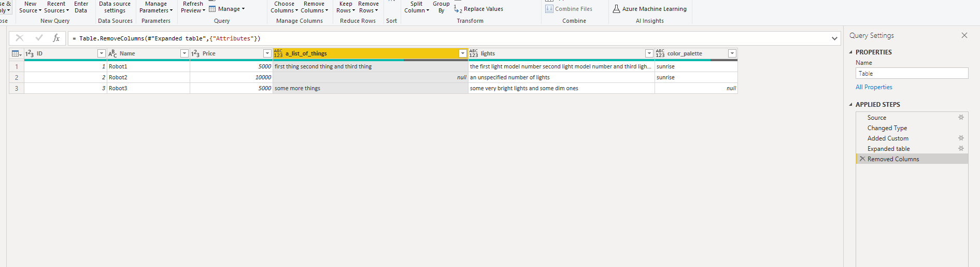Click the 'an unspecified number of lights' cell
980x267 pixels.
point(561,77)
